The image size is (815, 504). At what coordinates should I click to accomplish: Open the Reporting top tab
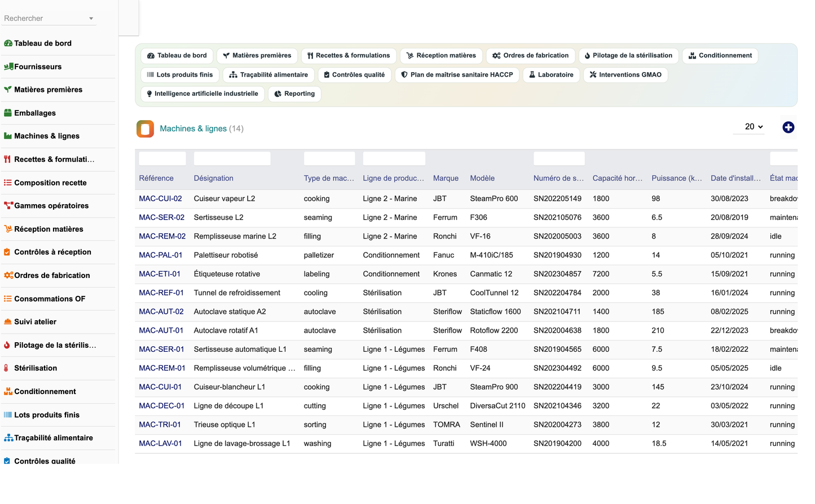click(x=294, y=94)
